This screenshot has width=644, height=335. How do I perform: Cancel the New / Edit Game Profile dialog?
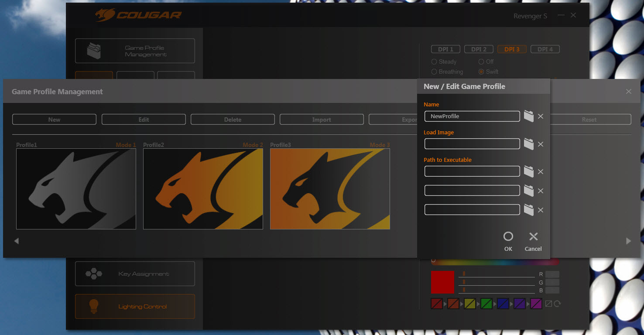pyautogui.click(x=533, y=236)
